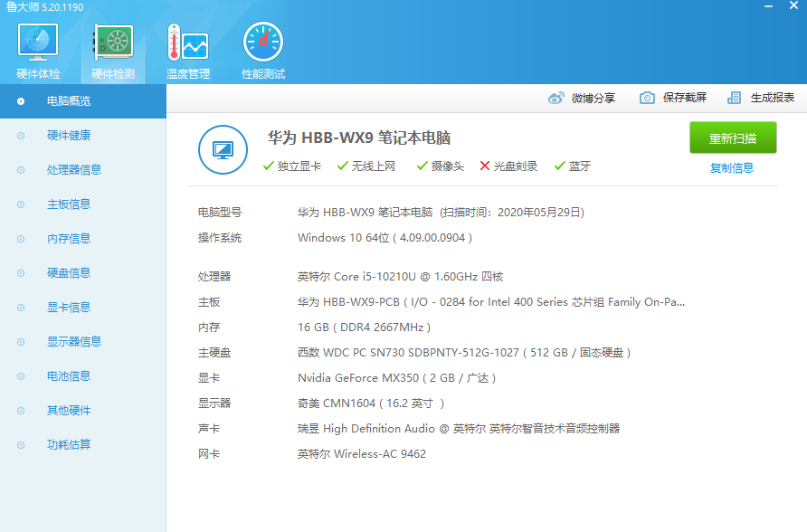Click the High Definition Audio sound card value
The height and width of the screenshot is (532, 807).
[x=459, y=429]
